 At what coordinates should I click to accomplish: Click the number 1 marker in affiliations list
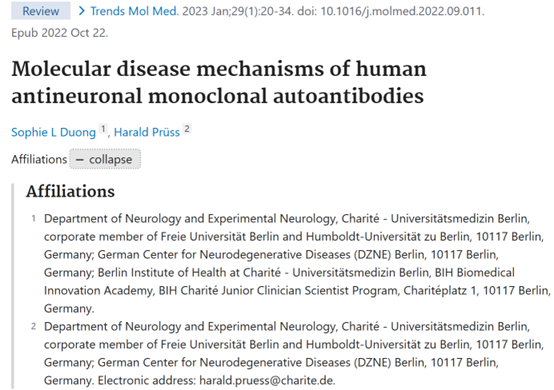click(34, 219)
